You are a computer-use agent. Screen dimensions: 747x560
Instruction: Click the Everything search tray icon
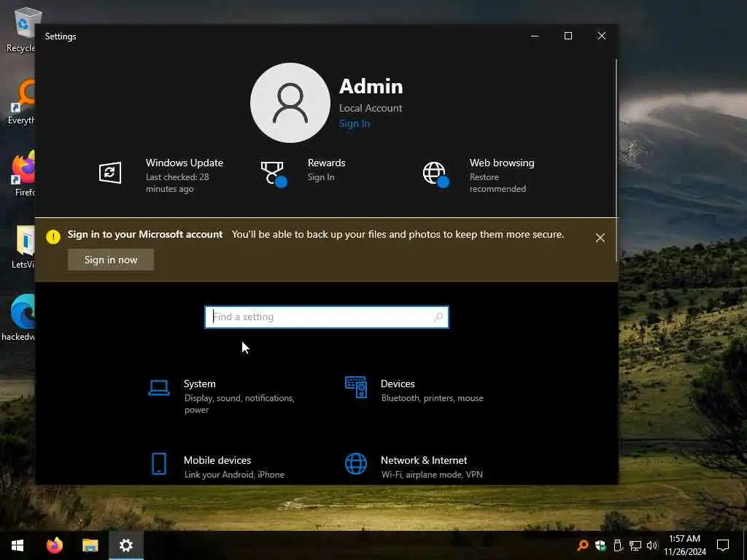click(x=582, y=545)
